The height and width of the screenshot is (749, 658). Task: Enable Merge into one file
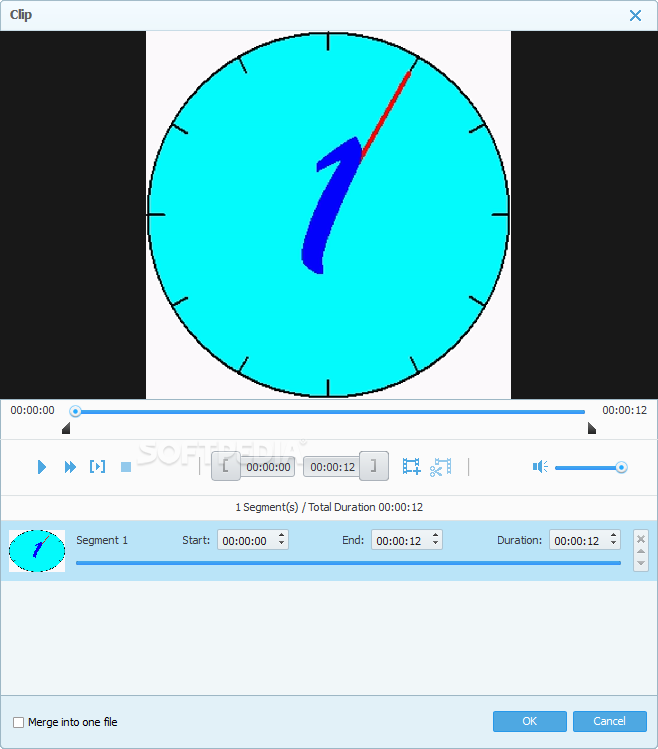tap(18, 722)
